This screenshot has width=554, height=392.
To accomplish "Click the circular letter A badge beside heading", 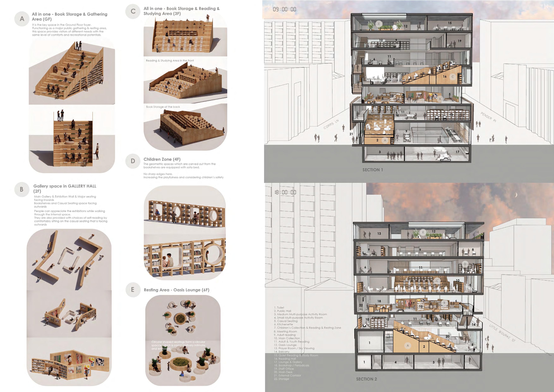I will click(x=22, y=19).
